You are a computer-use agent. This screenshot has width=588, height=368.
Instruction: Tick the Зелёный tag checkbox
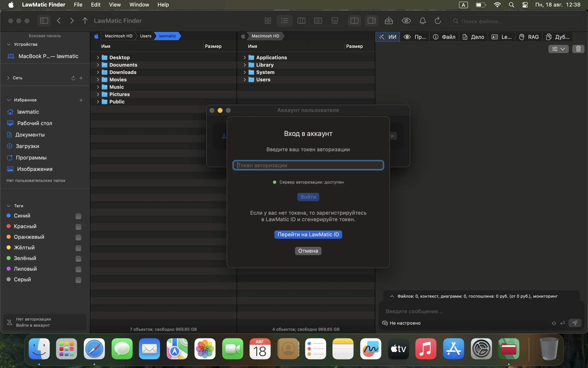tap(78, 259)
